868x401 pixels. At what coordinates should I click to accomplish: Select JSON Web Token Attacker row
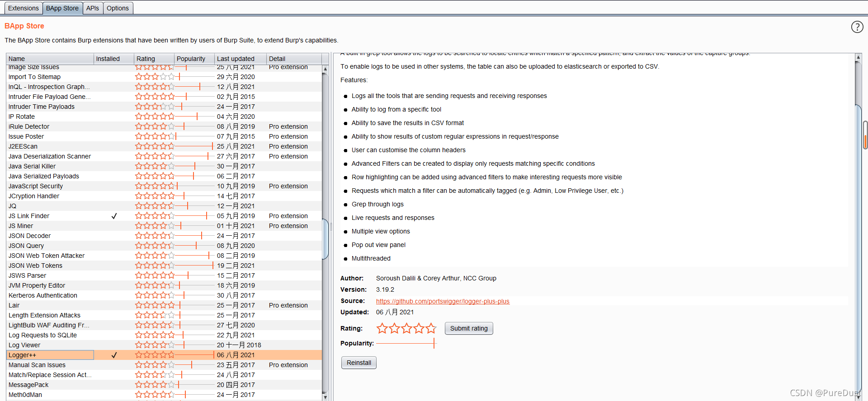[165, 256]
